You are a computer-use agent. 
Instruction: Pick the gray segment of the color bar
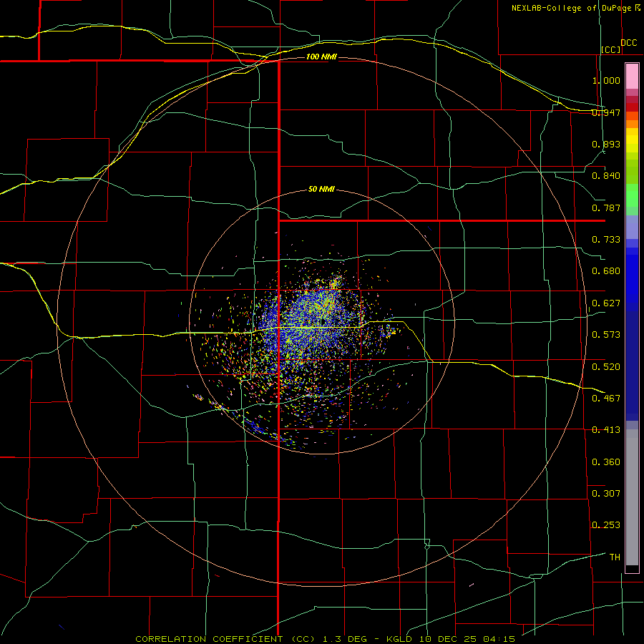pos(632,497)
